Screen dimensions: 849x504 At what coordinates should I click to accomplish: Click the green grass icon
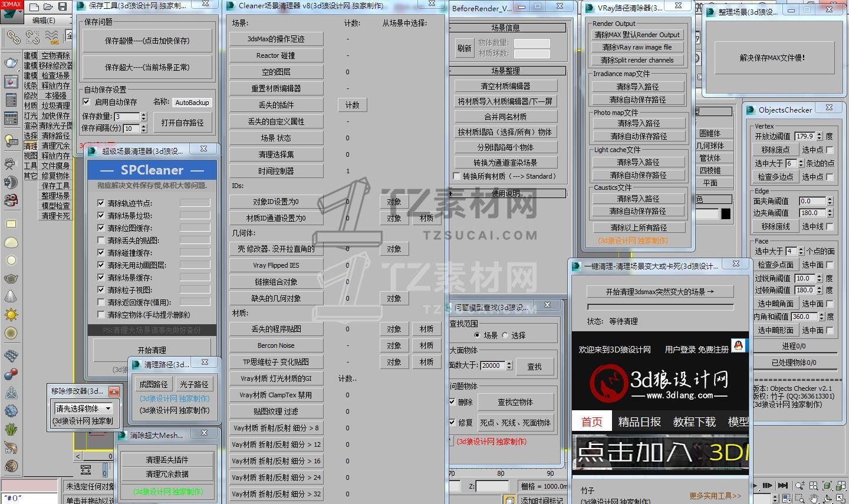pyautogui.click(x=11, y=429)
